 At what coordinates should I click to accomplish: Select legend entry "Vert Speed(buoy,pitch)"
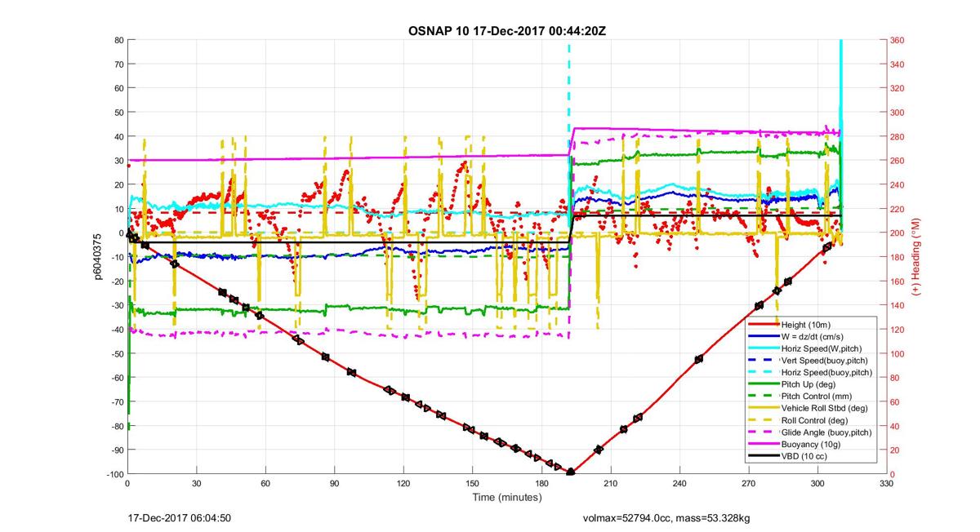pos(826,361)
